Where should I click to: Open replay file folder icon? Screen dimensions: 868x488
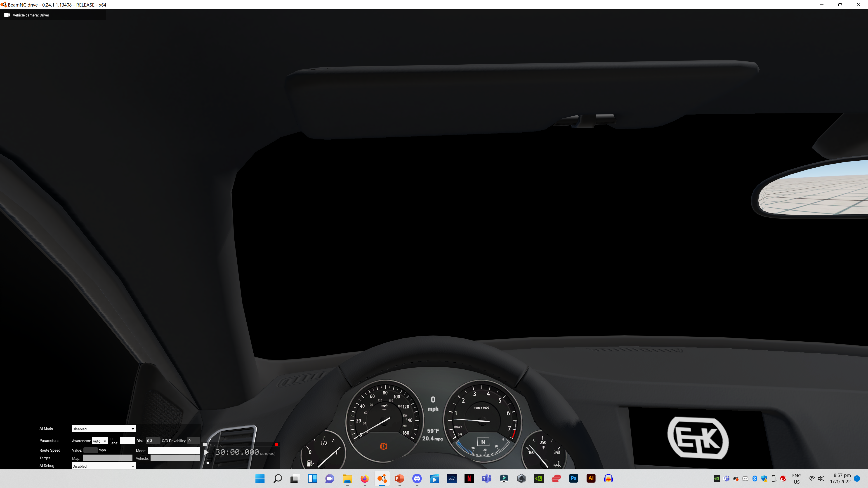click(205, 444)
